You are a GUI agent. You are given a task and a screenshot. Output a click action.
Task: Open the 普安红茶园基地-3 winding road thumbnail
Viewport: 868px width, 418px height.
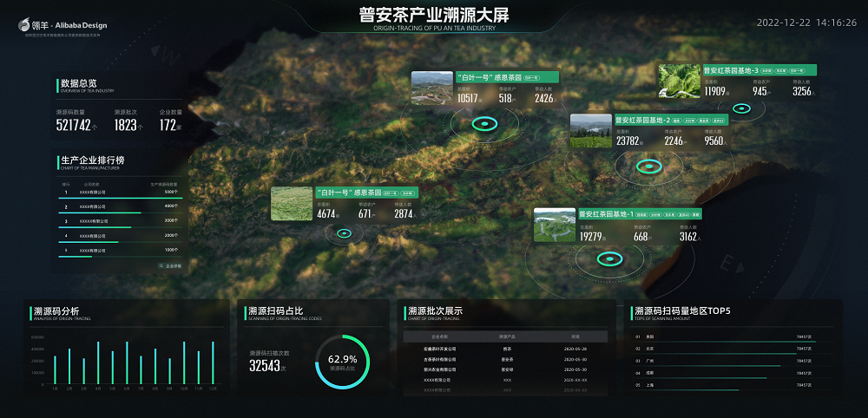point(679,80)
